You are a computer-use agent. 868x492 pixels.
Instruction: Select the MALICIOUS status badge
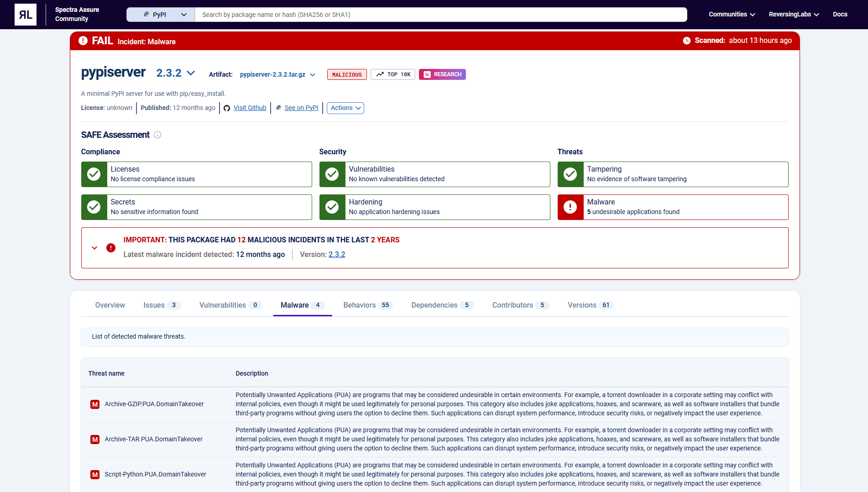pyautogui.click(x=346, y=74)
